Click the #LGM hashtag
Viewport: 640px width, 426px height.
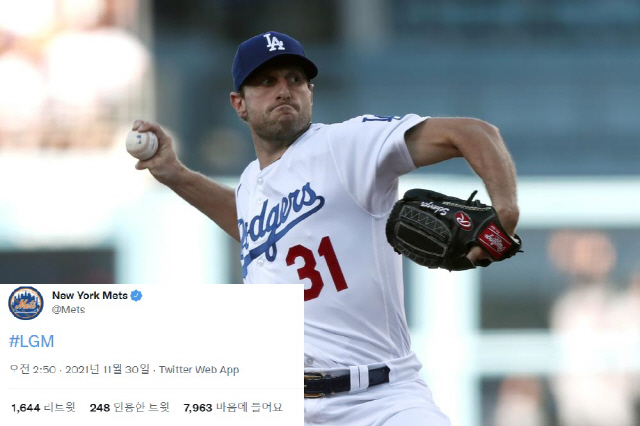(31, 341)
